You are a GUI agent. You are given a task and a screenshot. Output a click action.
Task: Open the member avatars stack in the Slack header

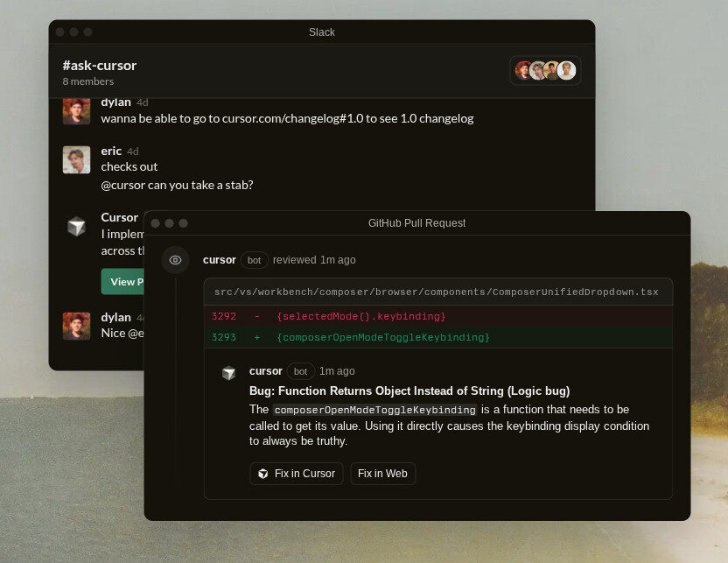tap(545, 71)
